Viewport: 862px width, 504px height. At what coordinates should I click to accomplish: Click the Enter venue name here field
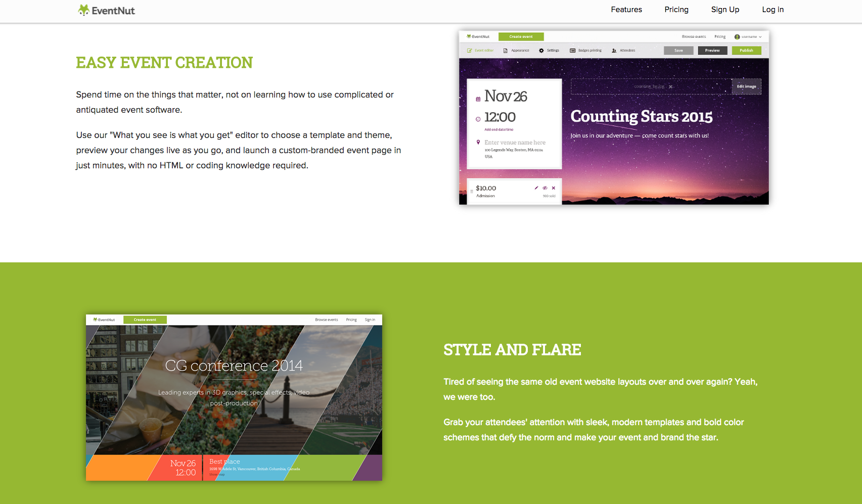coord(515,143)
